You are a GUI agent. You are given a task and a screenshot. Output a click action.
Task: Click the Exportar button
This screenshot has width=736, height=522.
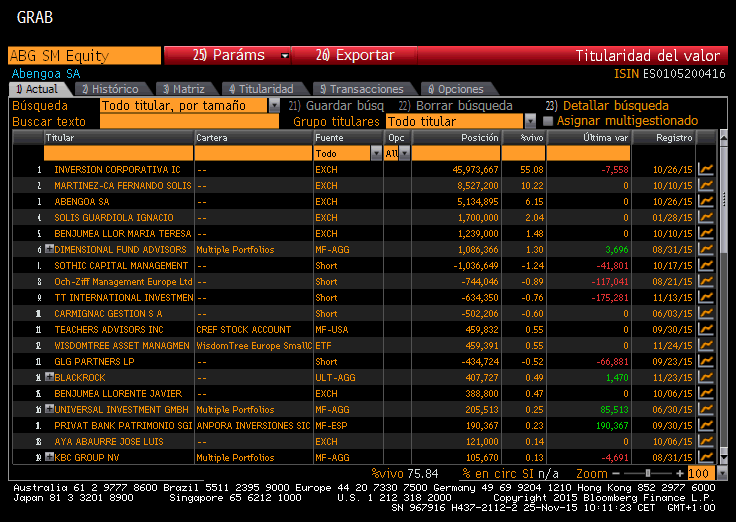354,55
